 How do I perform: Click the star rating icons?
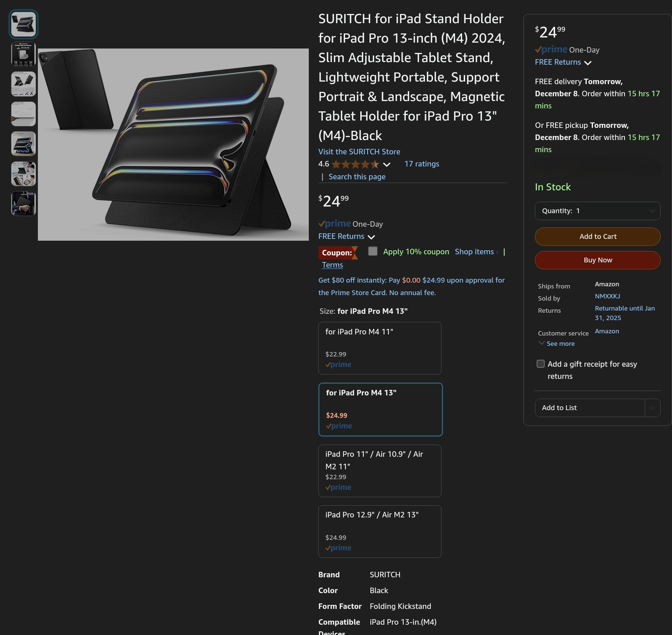355,164
